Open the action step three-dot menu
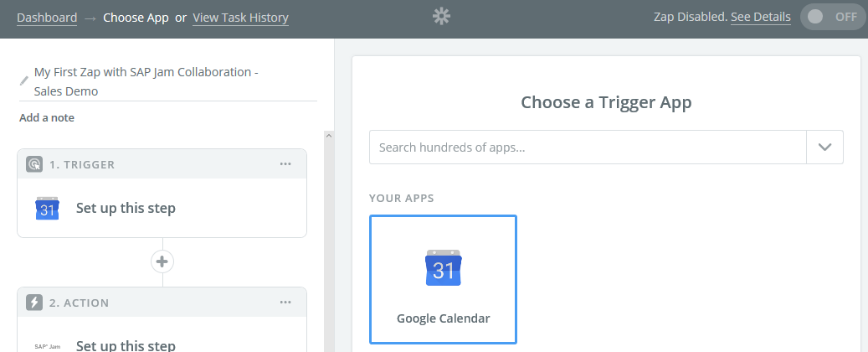The image size is (868, 352). pyautogui.click(x=285, y=303)
